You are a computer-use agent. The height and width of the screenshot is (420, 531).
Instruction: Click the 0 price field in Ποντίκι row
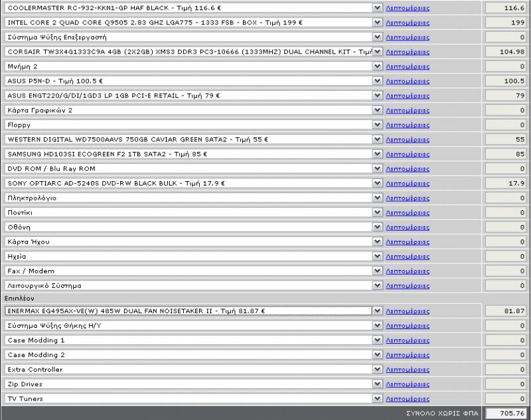pyautogui.click(x=505, y=212)
